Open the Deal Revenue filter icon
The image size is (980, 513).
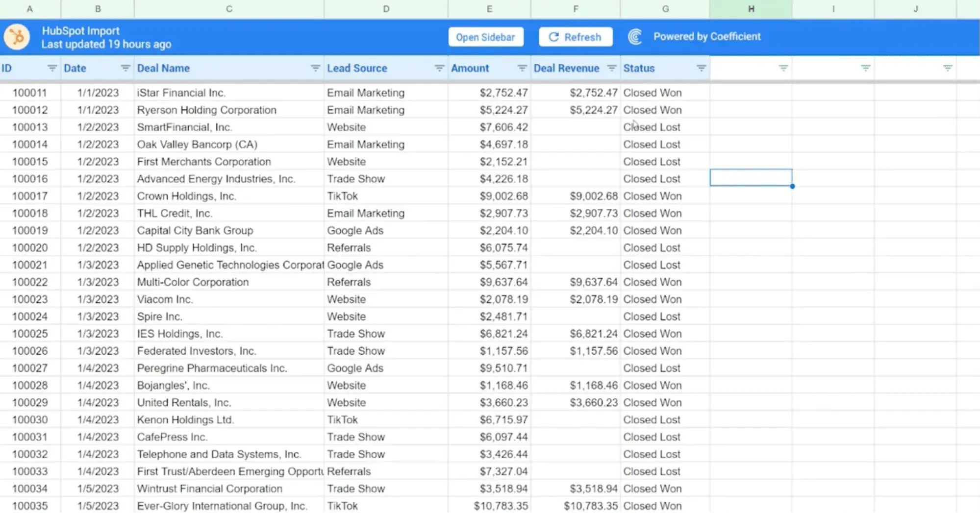[611, 69]
